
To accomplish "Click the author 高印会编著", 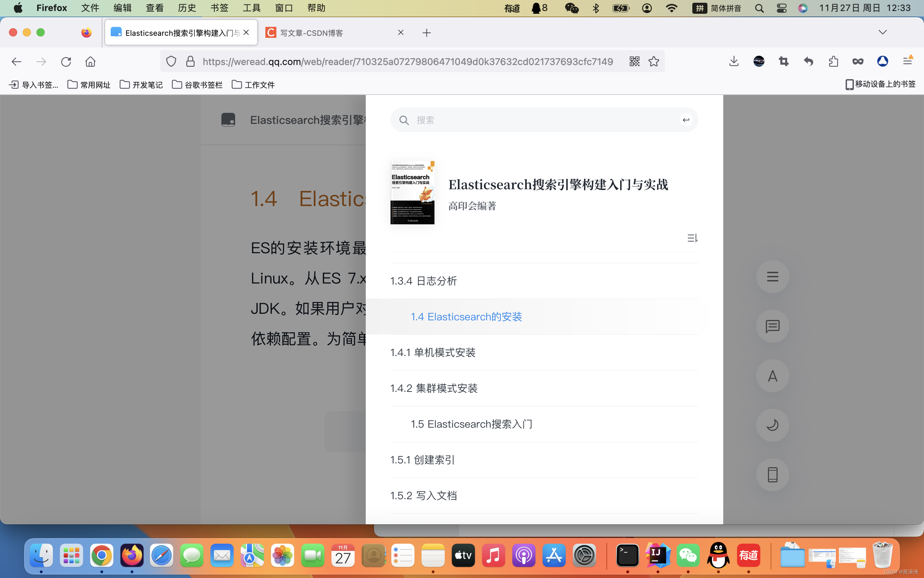I will tap(472, 206).
